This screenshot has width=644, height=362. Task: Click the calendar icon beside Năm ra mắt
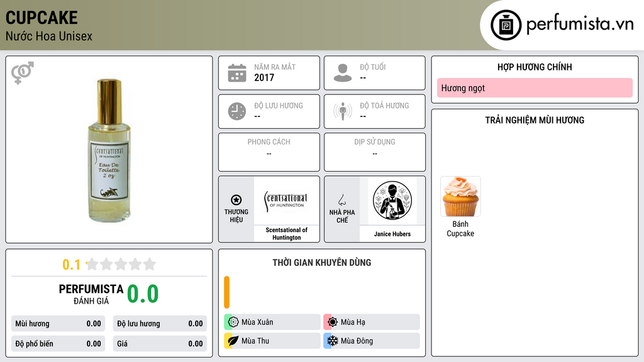click(x=237, y=73)
